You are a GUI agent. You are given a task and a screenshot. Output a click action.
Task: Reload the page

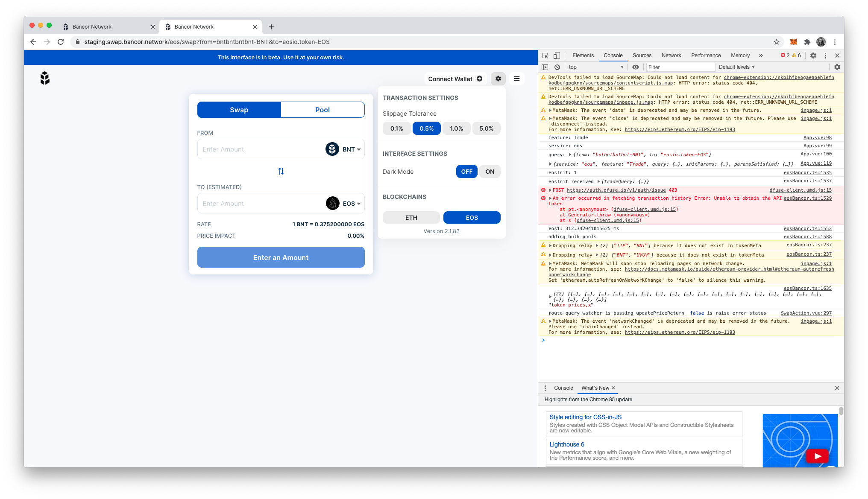pos(61,42)
